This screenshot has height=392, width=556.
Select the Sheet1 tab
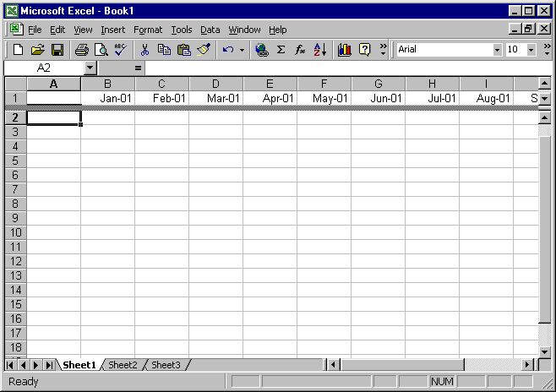[79, 365]
